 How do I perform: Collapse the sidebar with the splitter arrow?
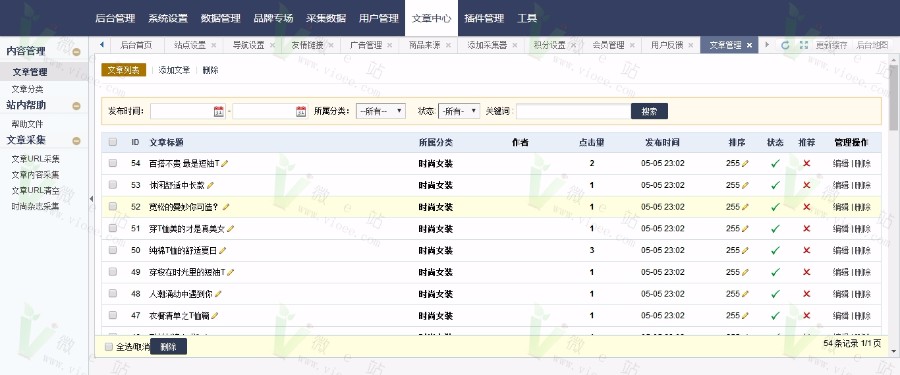coord(91,198)
